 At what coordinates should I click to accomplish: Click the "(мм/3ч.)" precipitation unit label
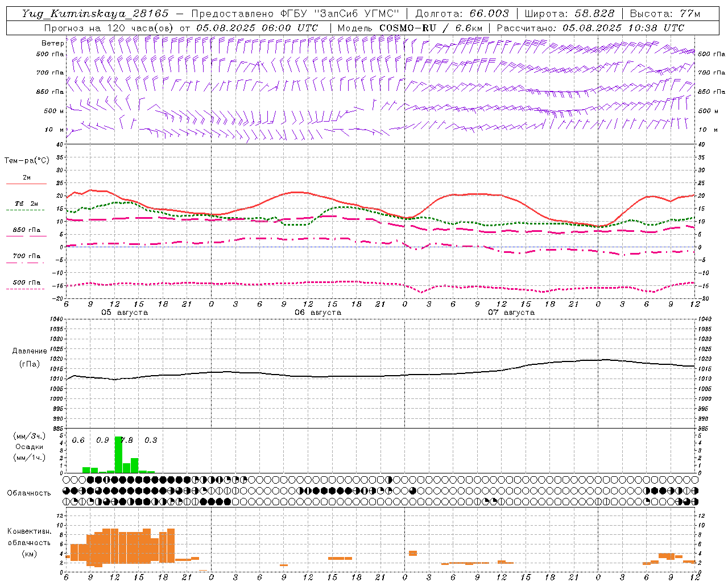pyautogui.click(x=30, y=436)
